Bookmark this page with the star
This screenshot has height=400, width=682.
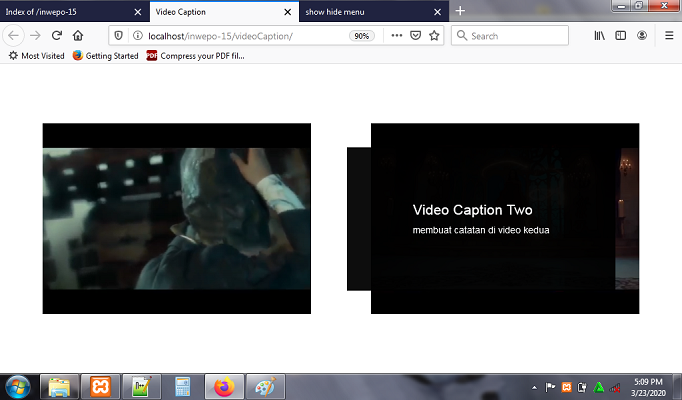point(434,36)
